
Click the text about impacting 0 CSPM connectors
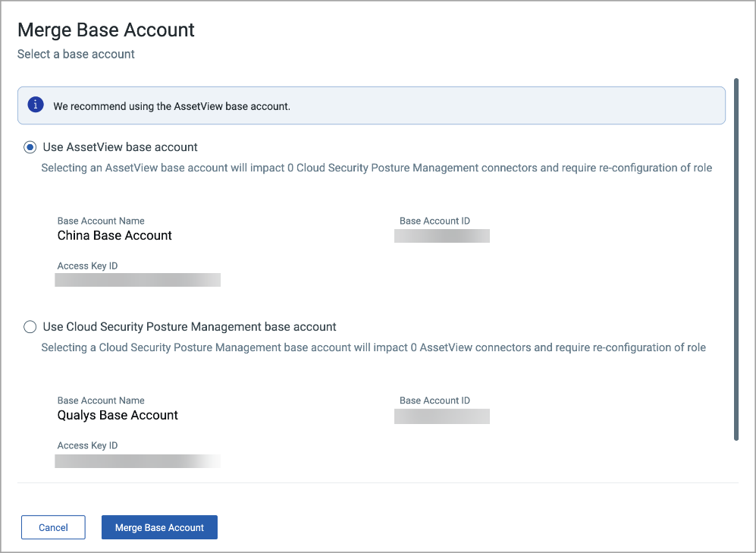(x=377, y=168)
